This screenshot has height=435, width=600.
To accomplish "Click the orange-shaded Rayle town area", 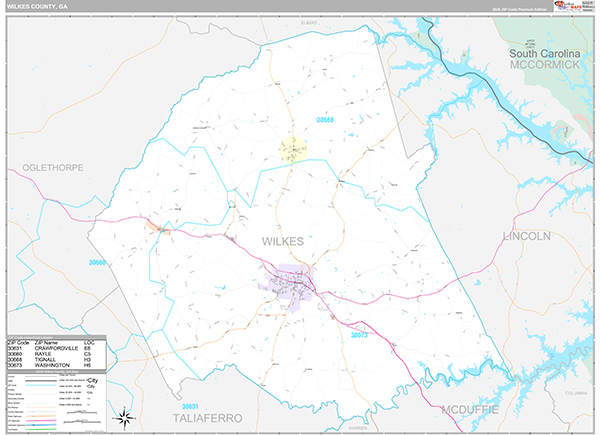I will 158,227.
